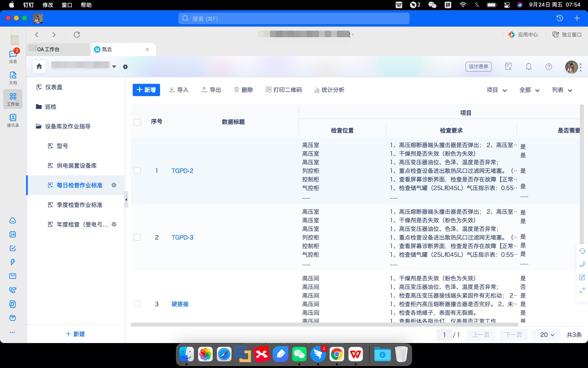The height and width of the screenshot is (368, 588).
Task: Go back with the left arrow
Action: [x=37, y=35]
